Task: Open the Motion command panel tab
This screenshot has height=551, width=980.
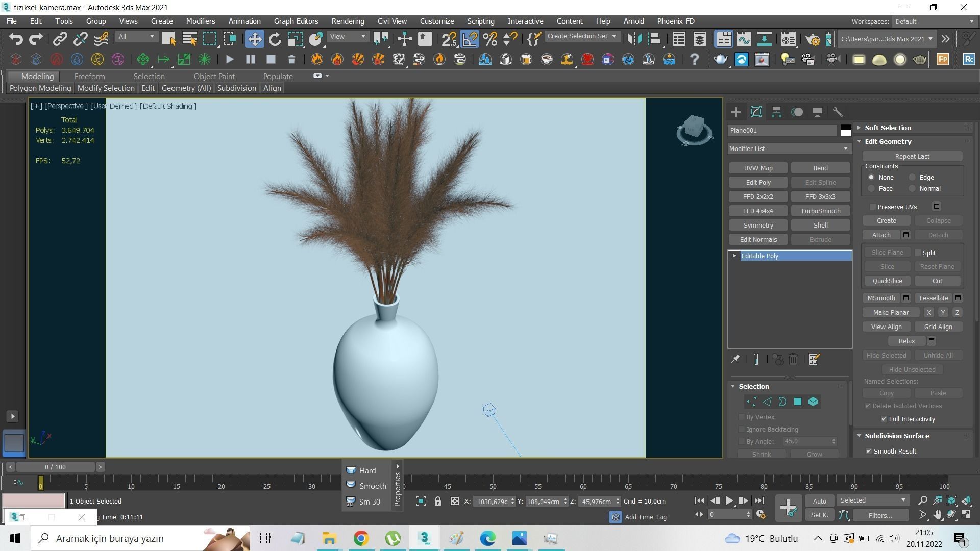Action: pos(797,112)
